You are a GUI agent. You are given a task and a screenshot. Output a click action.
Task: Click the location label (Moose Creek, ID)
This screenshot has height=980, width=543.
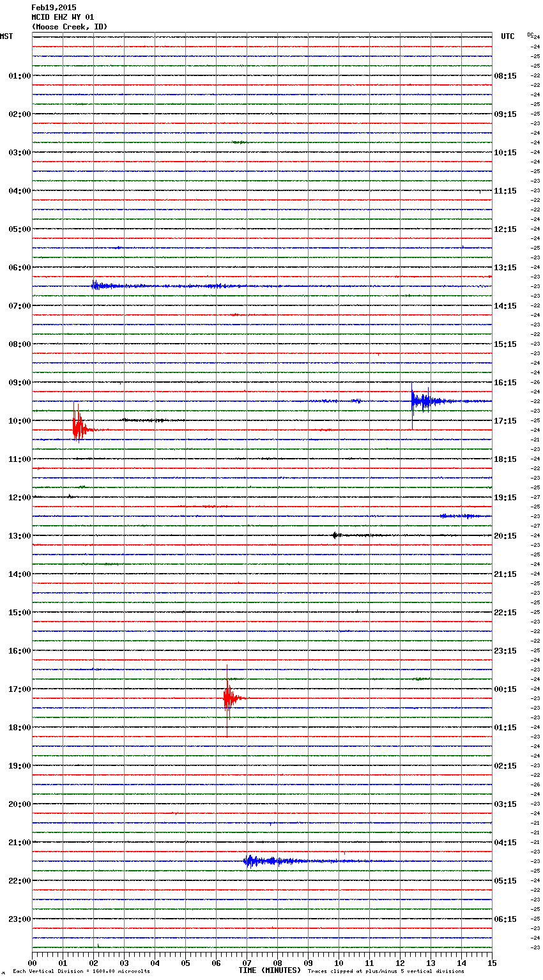pos(70,27)
